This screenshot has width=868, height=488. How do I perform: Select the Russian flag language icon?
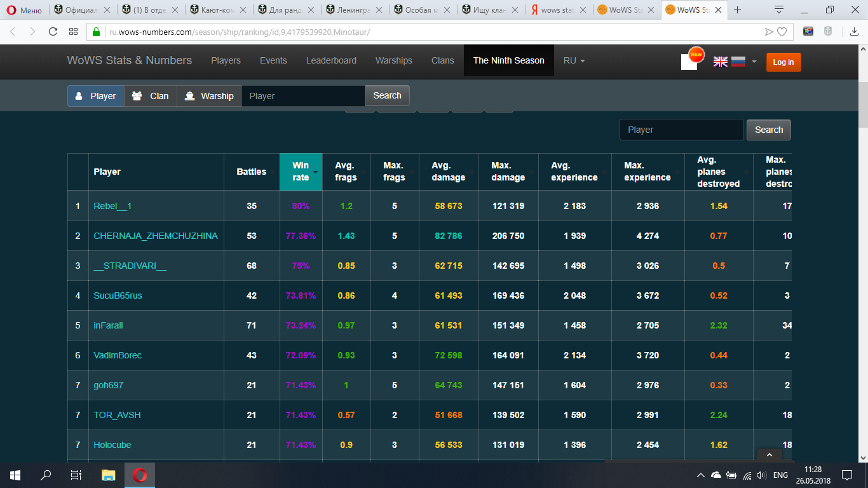[738, 62]
